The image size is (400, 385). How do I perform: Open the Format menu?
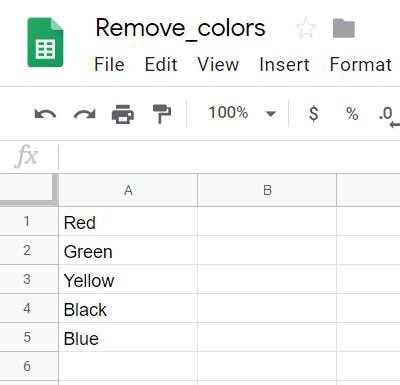pos(361,64)
